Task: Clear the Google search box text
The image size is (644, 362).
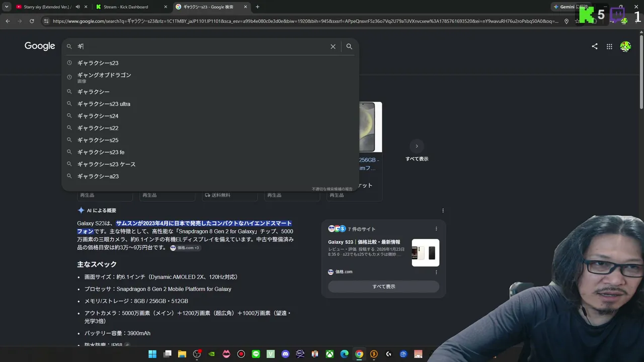Action: 333,46
